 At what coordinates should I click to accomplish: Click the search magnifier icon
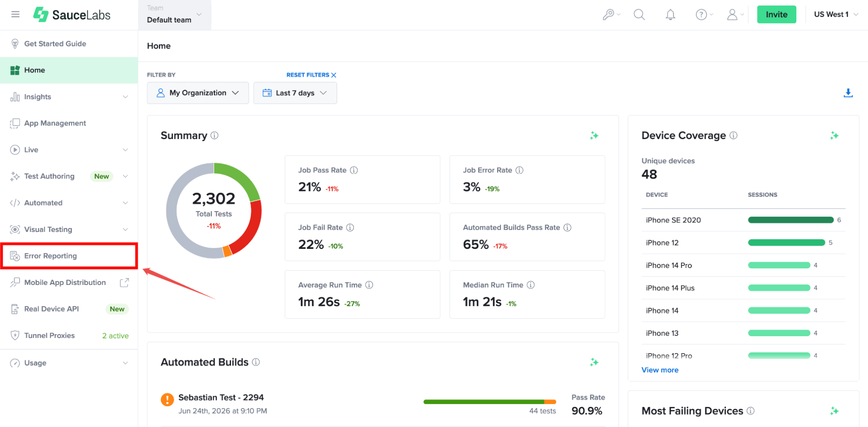[x=639, y=15]
